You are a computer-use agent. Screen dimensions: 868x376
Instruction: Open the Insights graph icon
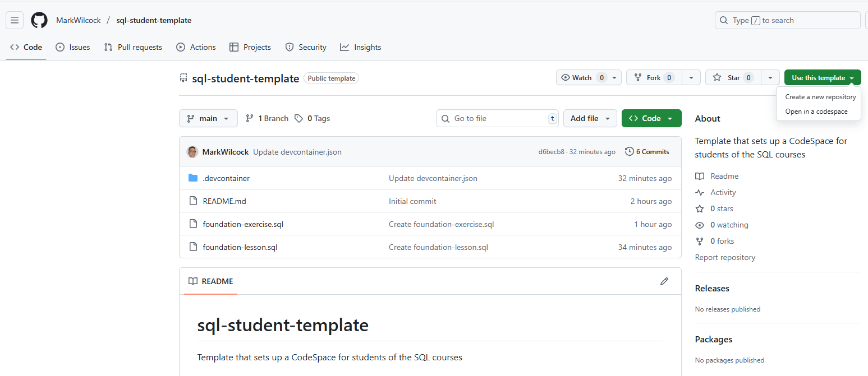[x=345, y=47]
